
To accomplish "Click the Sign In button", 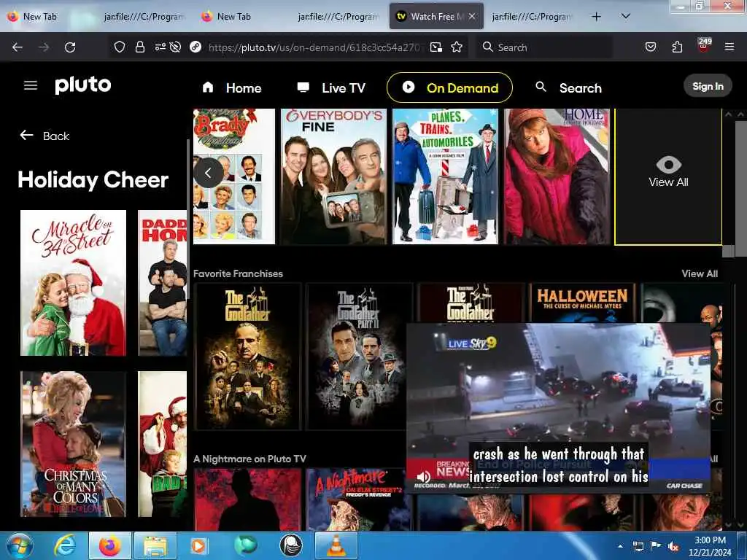I will [708, 86].
